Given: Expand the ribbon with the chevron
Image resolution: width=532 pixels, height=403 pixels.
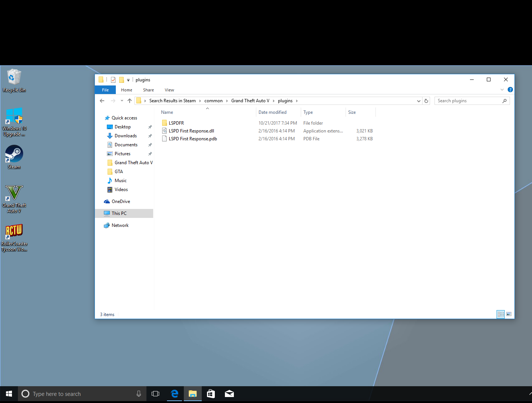Looking at the screenshot, I should pyautogui.click(x=502, y=90).
